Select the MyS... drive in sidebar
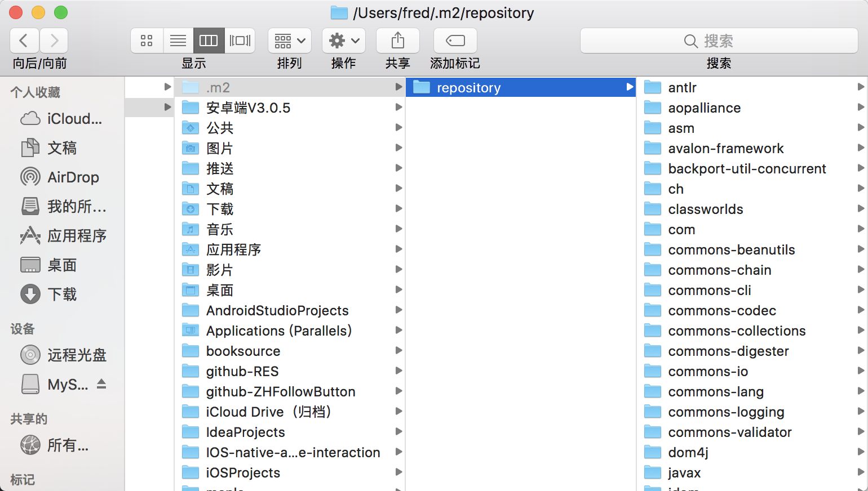Image resolution: width=868 pixels, height=491 pixels. [x=55, y=385]
